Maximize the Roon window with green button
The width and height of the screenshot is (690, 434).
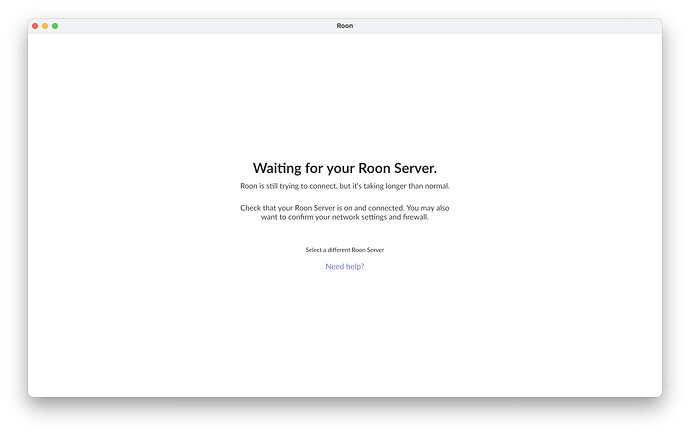[55, 26]
